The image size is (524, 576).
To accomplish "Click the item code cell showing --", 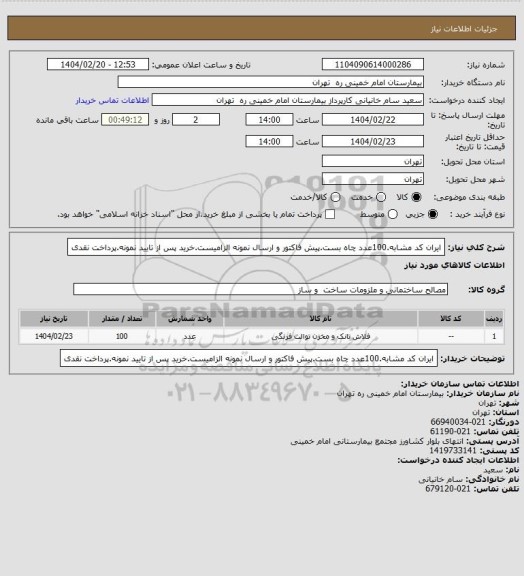I will [x=451, y=336].
